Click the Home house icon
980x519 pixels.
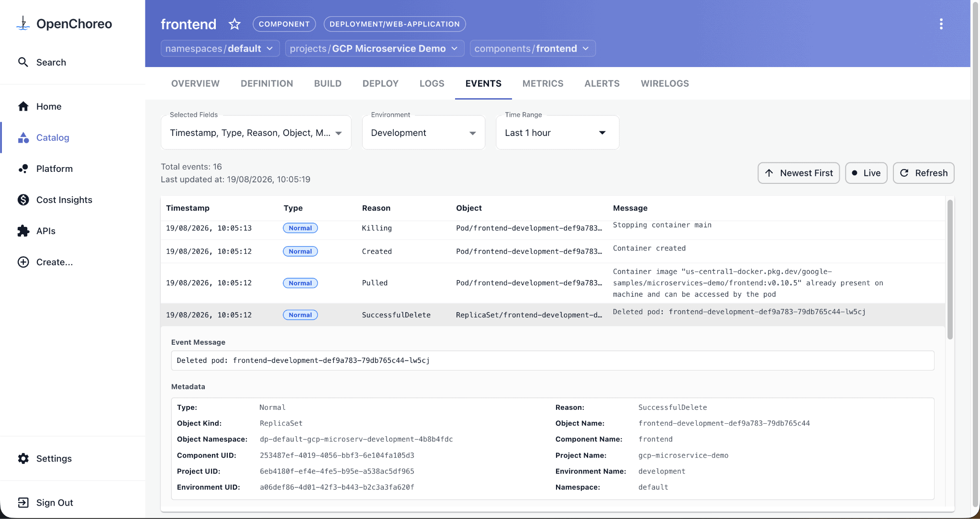[x=23, y=106]
